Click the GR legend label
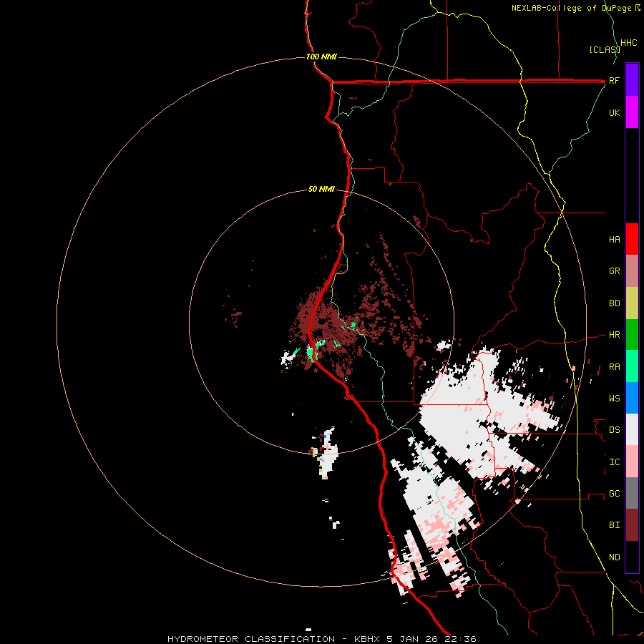The image size is (644, 644). click(614, 271)
